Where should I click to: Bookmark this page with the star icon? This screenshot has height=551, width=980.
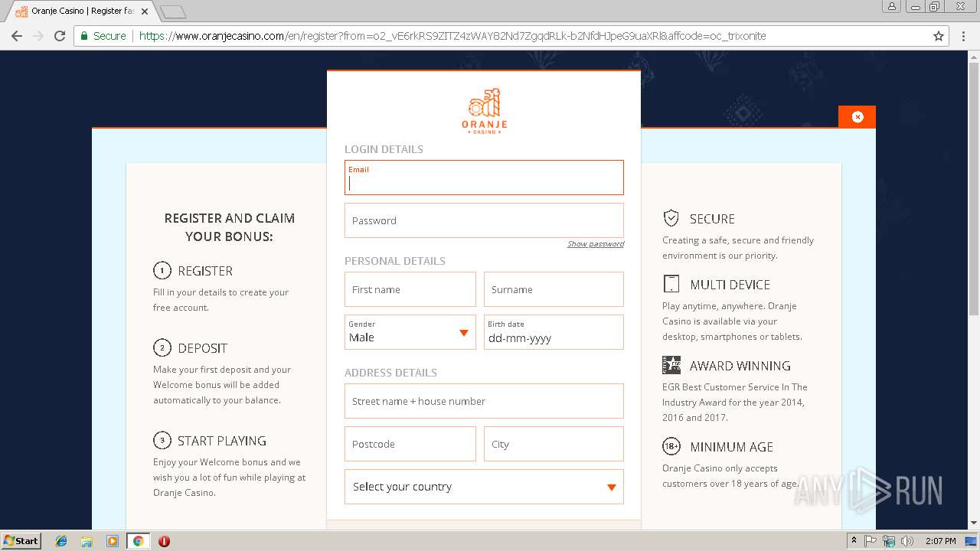[939, 36]
